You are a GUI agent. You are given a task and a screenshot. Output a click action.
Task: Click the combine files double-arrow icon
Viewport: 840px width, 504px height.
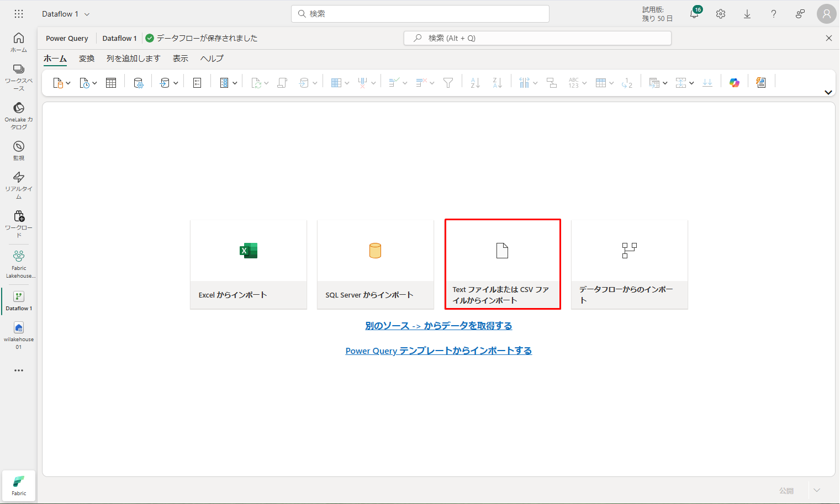point(707,83)
